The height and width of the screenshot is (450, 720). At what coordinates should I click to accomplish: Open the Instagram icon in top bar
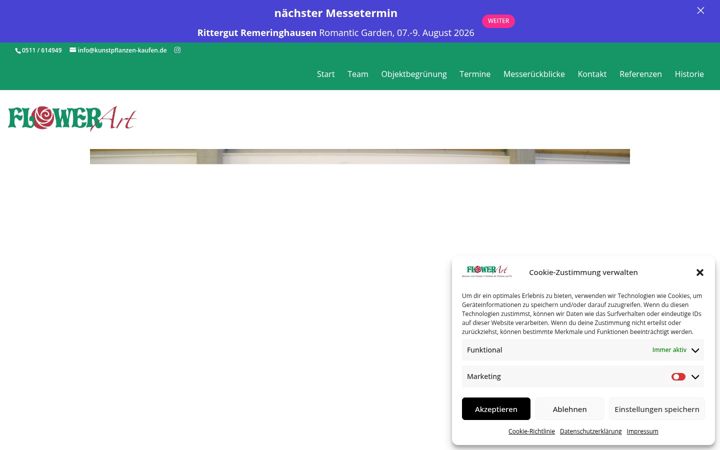177,50
